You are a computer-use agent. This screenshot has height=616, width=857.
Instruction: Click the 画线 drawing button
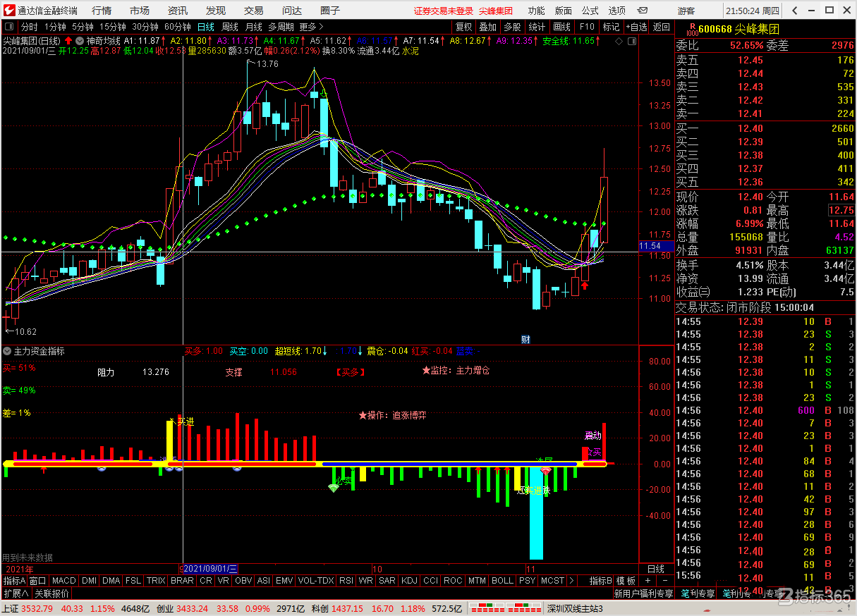tap(562, 27)
